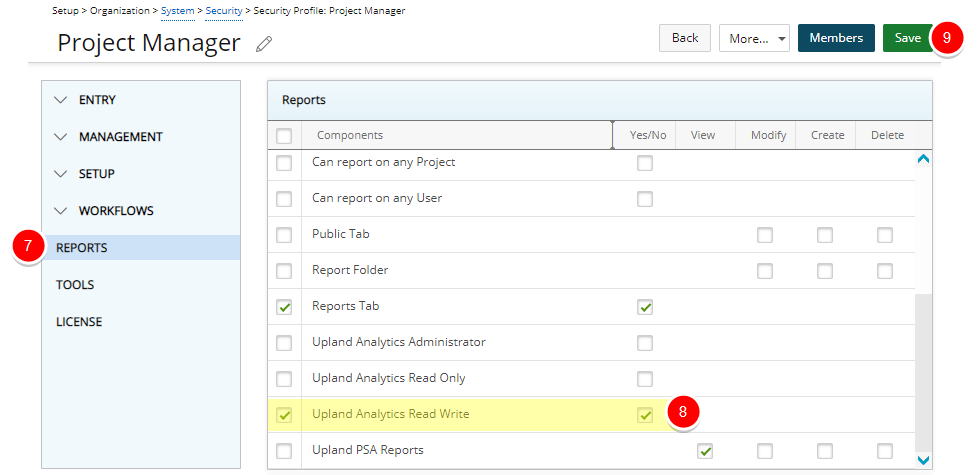Expand the ENTRY section chevron

point(62,100)
